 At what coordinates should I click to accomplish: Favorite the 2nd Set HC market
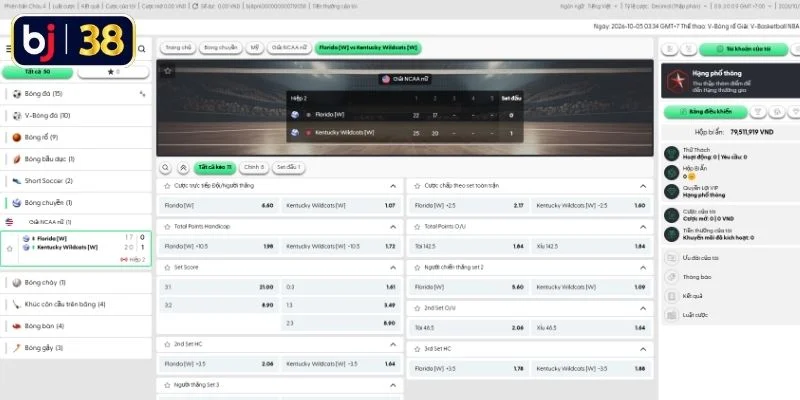[x=167, y=344]
